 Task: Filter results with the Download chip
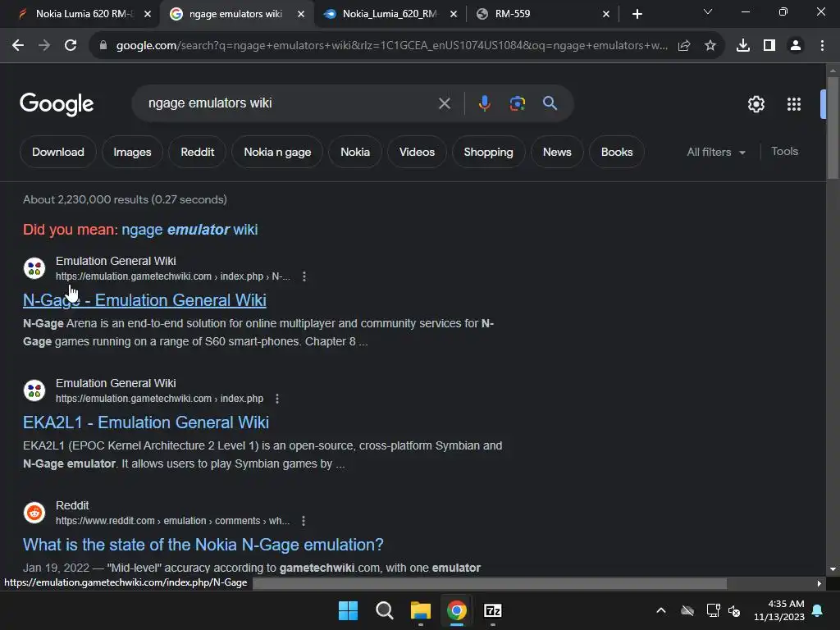(x=58, y=152)
